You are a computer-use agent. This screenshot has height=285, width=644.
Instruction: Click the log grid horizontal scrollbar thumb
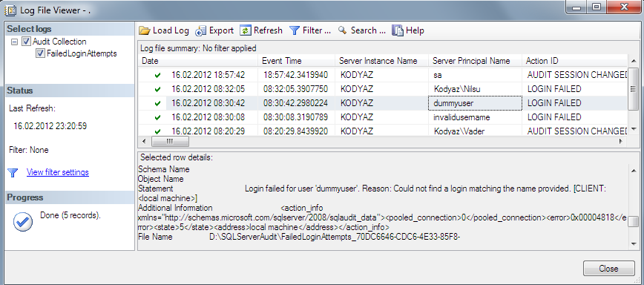tap(170, 141)
